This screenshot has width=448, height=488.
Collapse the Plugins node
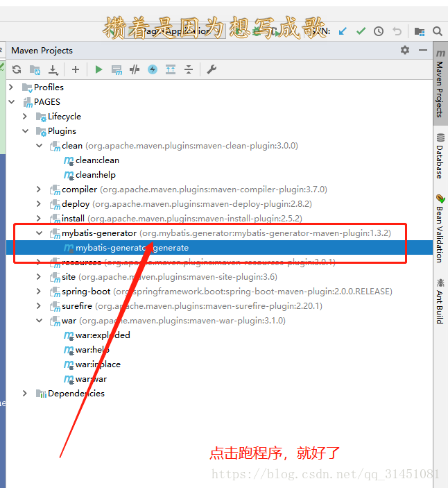(x=25, y=131)
